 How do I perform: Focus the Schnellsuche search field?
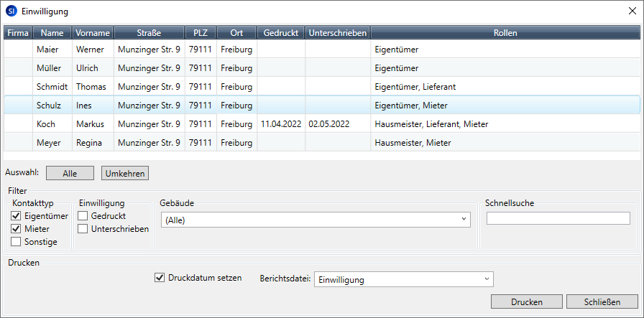(558, 218)
